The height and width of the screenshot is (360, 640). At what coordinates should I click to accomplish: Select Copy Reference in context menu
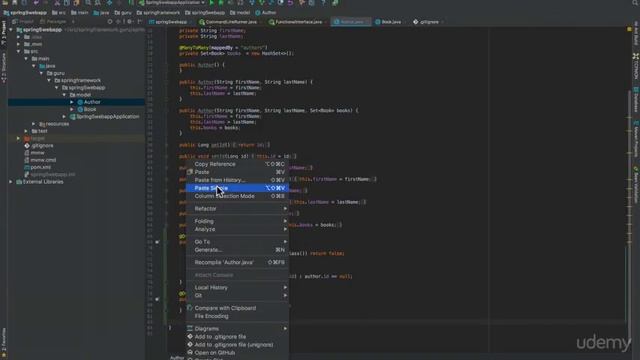[237, 164]
